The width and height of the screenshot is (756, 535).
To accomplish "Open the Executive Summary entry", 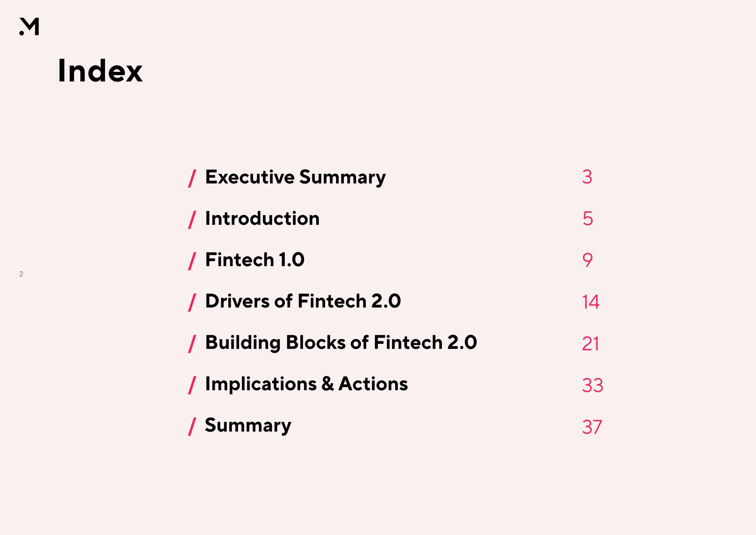I will tap(295, 177).
